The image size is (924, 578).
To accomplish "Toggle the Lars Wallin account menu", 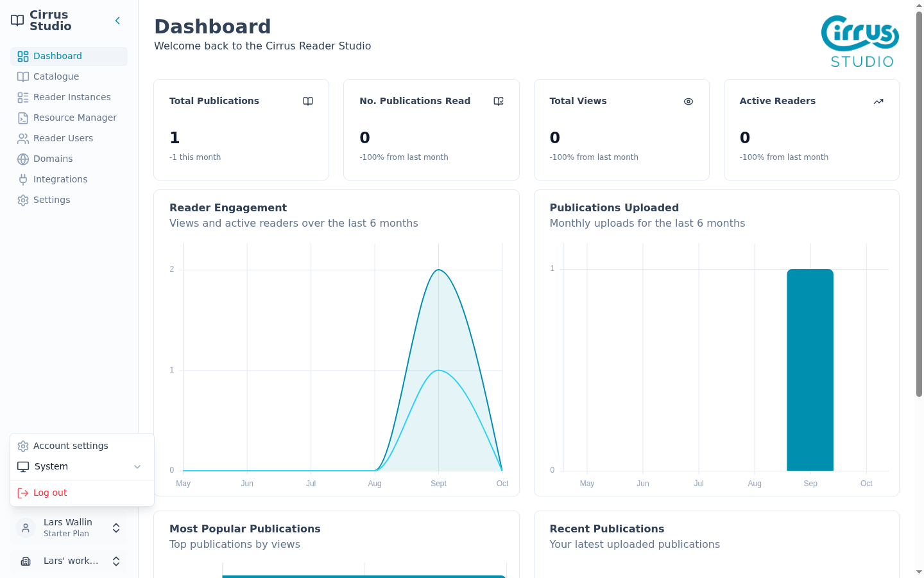I will pyautogui.click(x=69, y=528).
